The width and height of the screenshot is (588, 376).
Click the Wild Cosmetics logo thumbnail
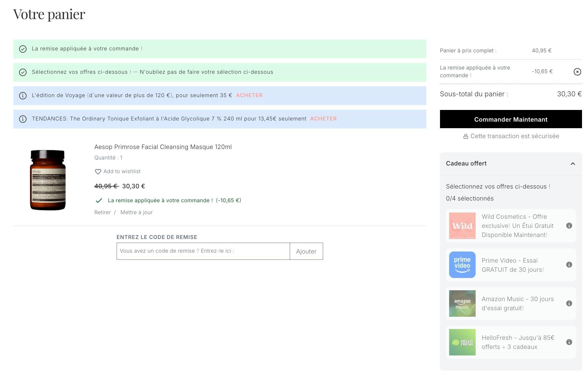(x=462, y=226)
